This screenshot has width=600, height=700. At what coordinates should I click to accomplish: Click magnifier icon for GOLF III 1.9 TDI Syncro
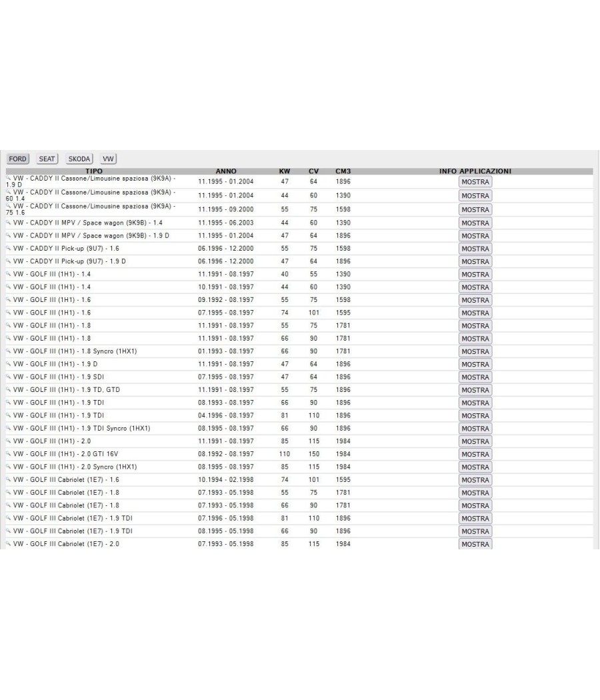pos(9,428)
